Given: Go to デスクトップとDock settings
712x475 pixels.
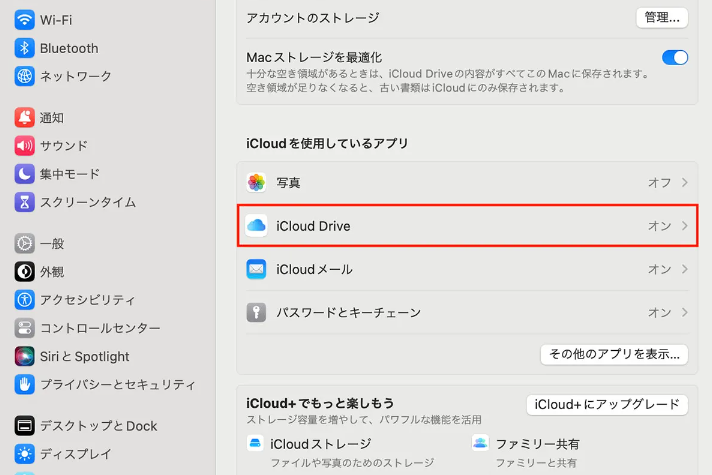Looking at the screenshot, I should [98, 426].
